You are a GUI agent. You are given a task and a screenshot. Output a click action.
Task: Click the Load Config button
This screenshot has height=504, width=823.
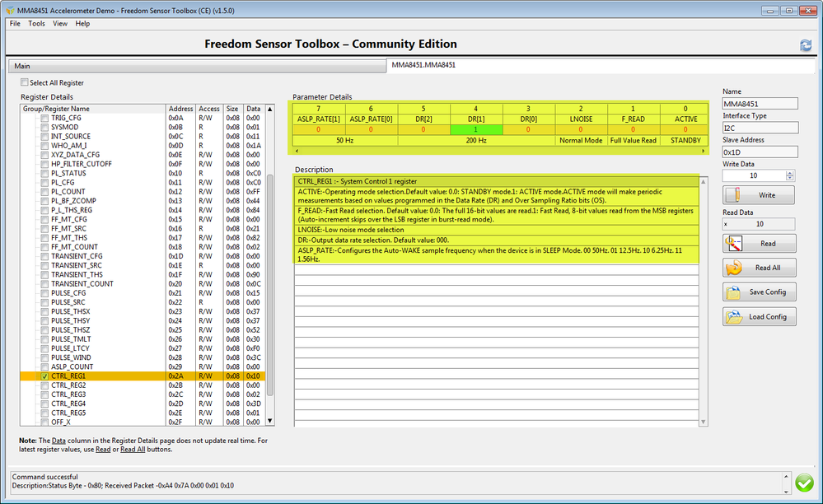point(759,317)
